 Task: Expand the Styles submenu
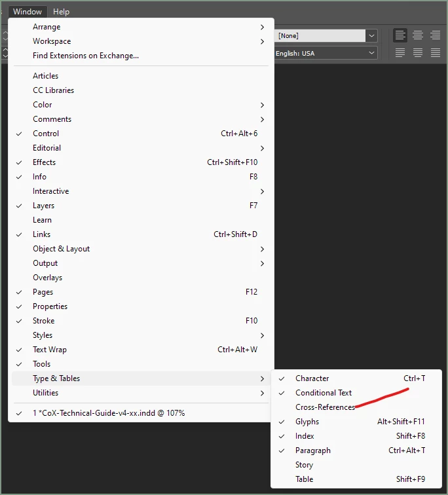141,335
